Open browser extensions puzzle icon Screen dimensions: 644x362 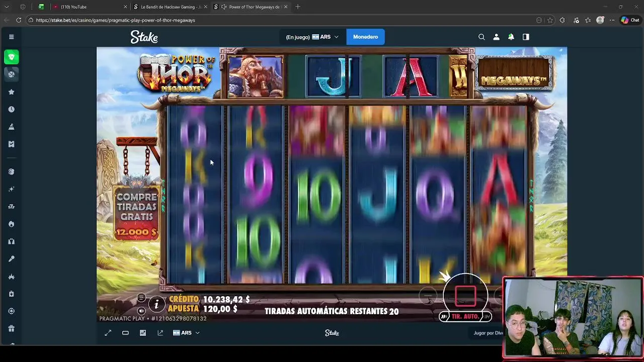562,20
